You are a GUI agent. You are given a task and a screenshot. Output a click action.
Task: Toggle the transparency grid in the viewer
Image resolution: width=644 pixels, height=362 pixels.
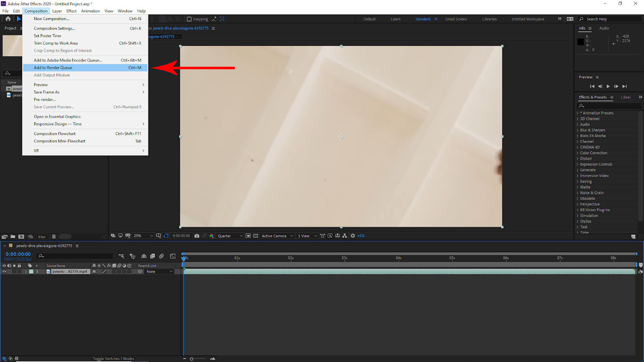(x=256, y=236)
